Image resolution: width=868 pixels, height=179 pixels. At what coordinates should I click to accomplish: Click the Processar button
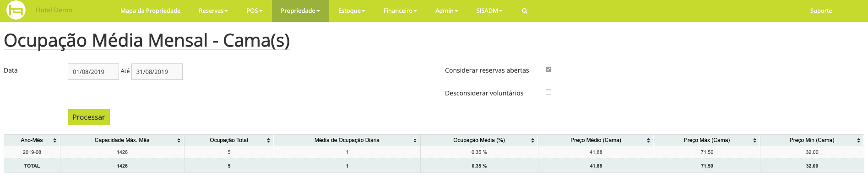89,117
